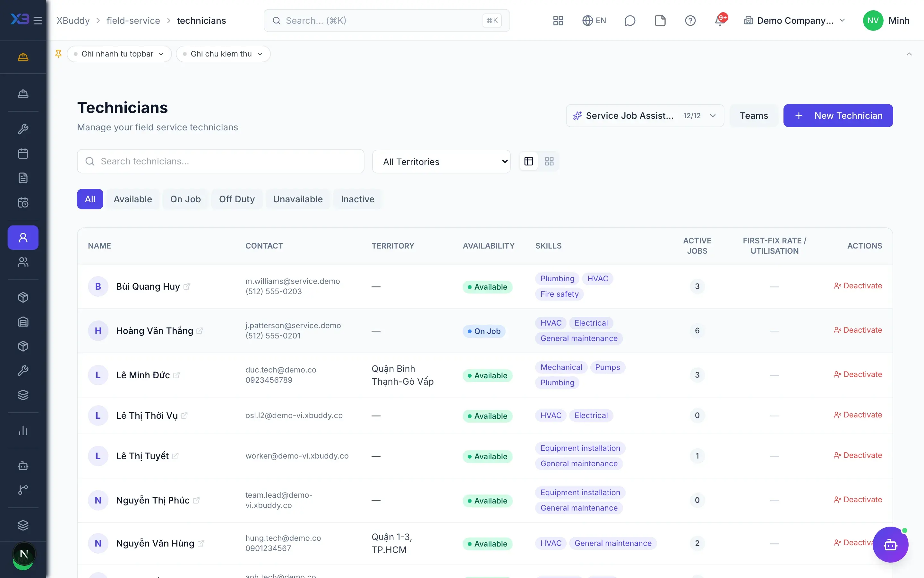Deactivate Lê Thị Tuyết
This screenshot has width=924, height=578.
[858, 456]
